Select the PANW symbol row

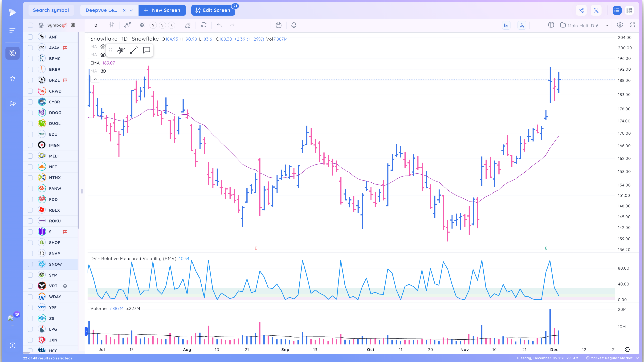point(50,188)
